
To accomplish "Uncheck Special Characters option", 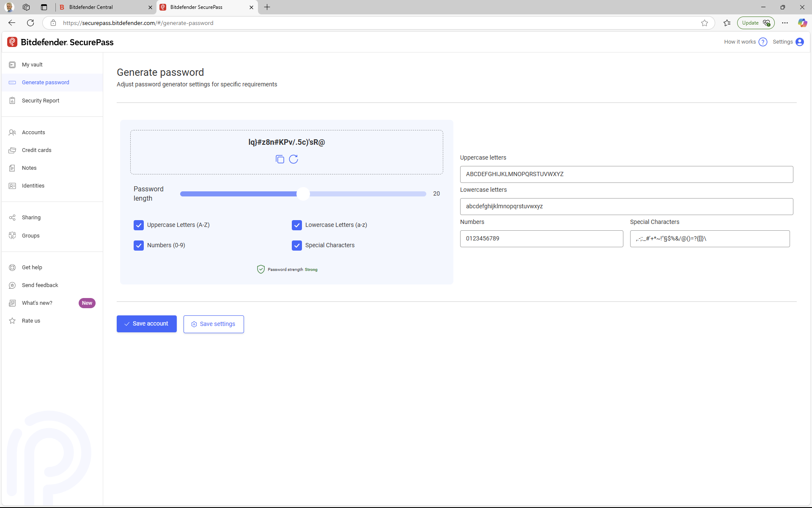I will coord(297,245).
